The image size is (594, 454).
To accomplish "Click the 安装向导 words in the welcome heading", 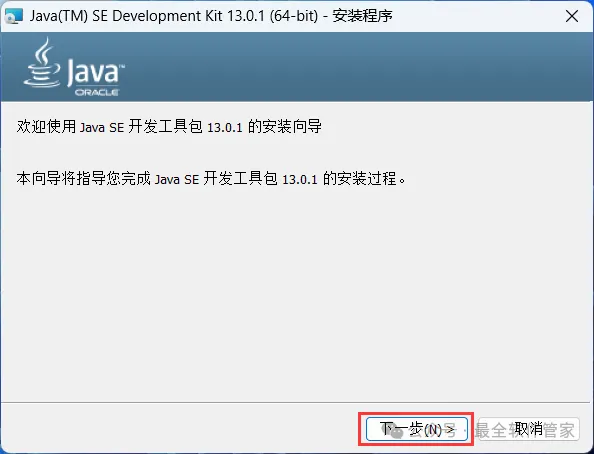I will pyautogui.click(x=292, y=127).
